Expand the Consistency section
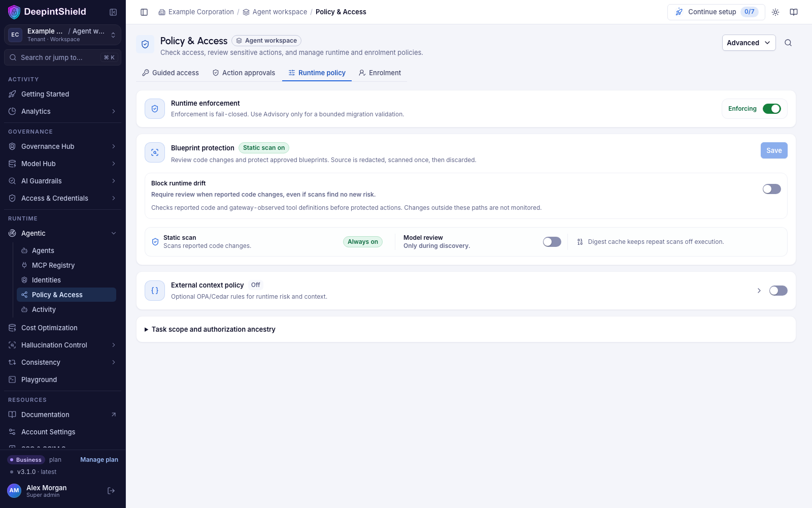Screen dimensions: 812x508 pyautogui.click(x=114, y=362)
